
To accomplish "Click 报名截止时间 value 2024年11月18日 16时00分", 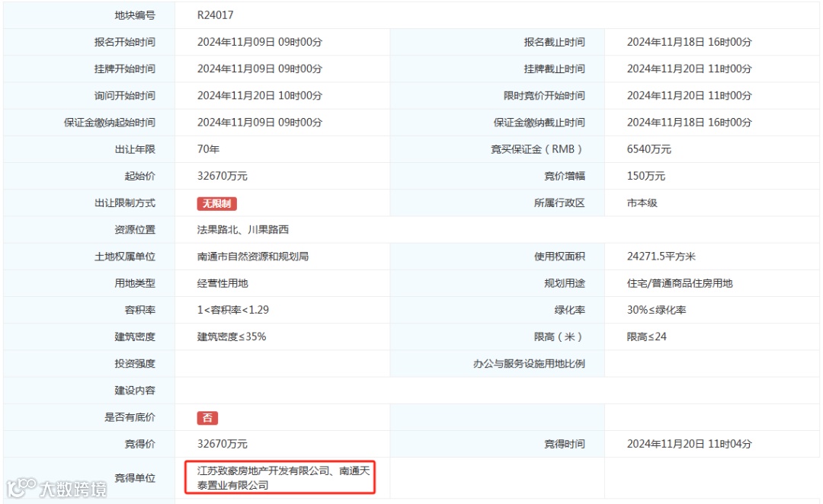I will tap(689, 42).
